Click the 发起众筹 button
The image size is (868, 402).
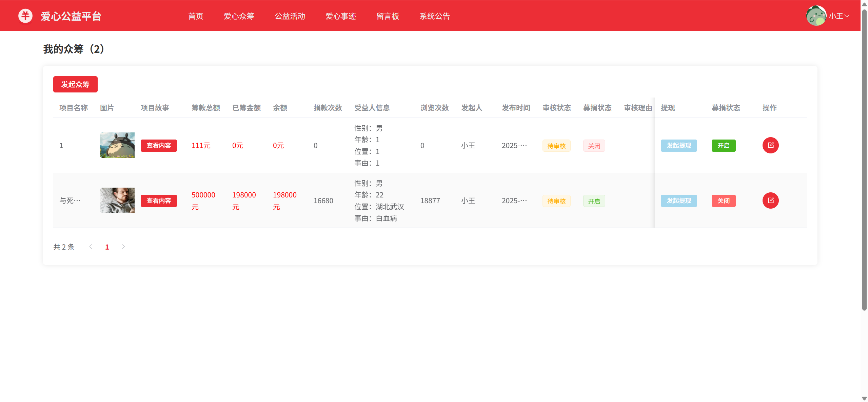75,84
